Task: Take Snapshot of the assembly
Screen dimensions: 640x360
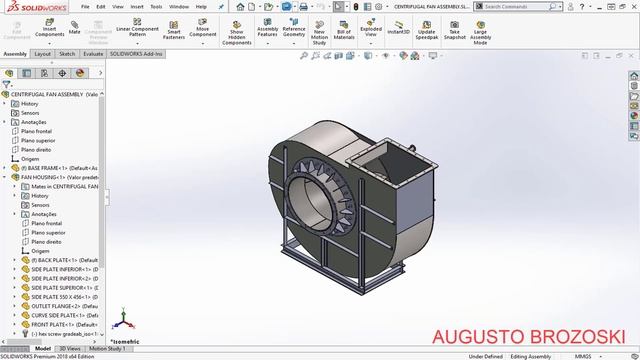Action: click(x=455, y=31)
